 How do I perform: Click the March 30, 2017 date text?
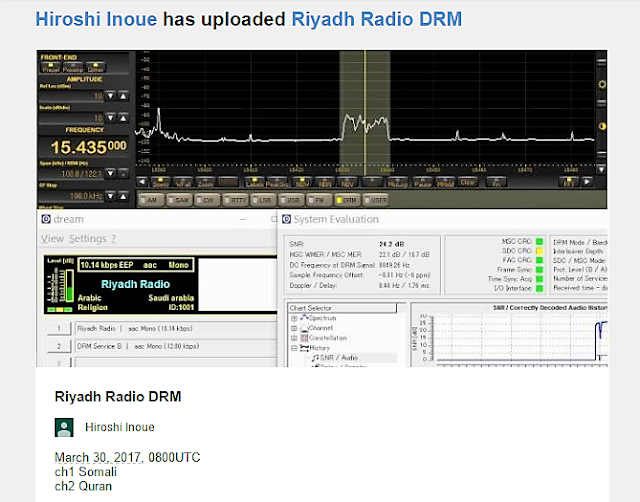pos(99,457)
